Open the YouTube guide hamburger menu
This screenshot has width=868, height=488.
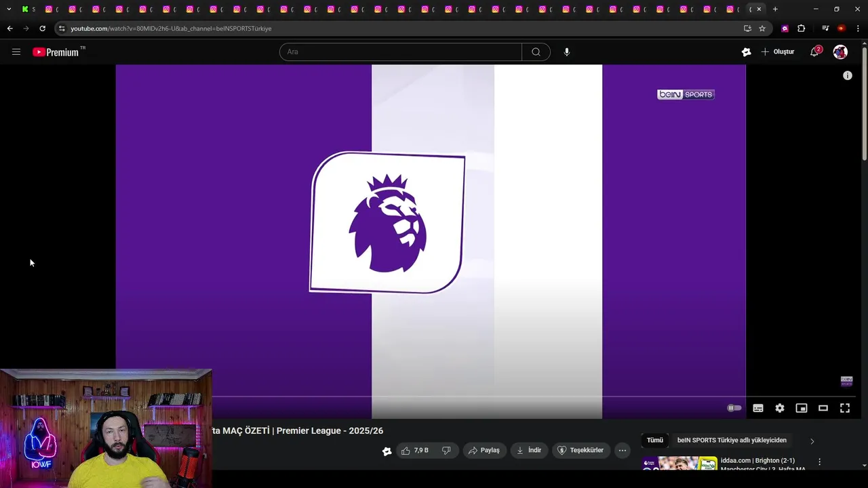pyautogui.click(x=16, y=52)
